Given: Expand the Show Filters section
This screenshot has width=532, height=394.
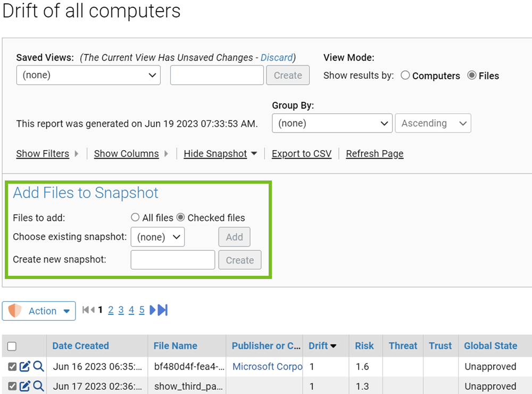Looking at the screenshot, I should 43,153.
